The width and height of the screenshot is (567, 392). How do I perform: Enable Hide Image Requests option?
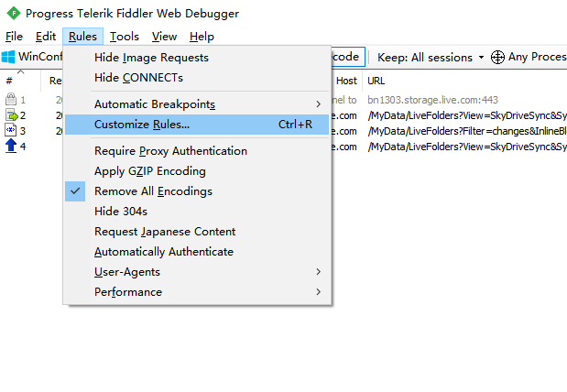(x=197, y=58)
